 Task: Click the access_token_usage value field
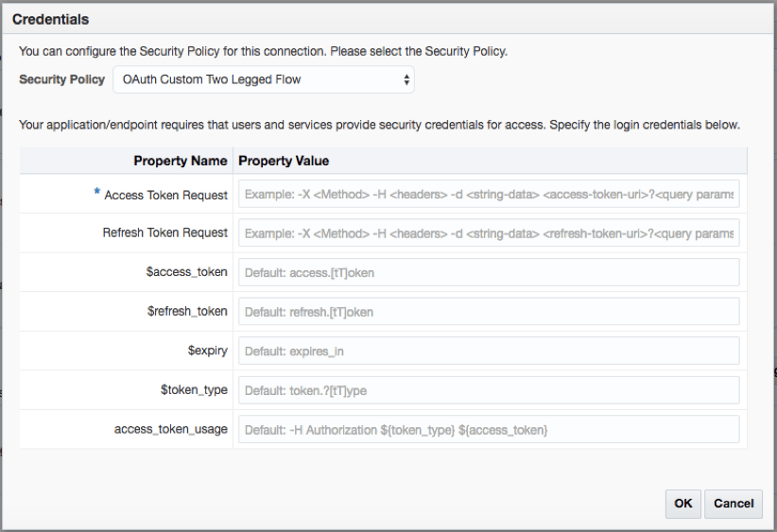pos(488,430)
